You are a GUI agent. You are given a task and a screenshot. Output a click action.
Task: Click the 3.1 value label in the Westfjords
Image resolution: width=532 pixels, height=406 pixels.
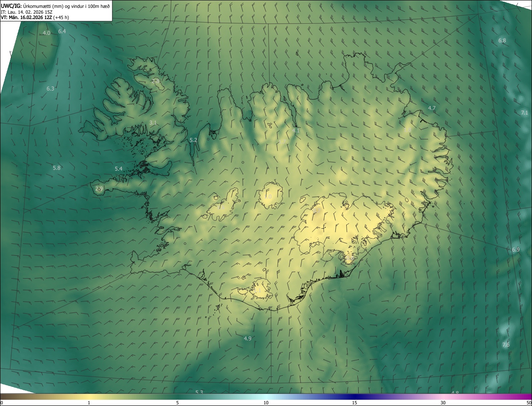153,122
